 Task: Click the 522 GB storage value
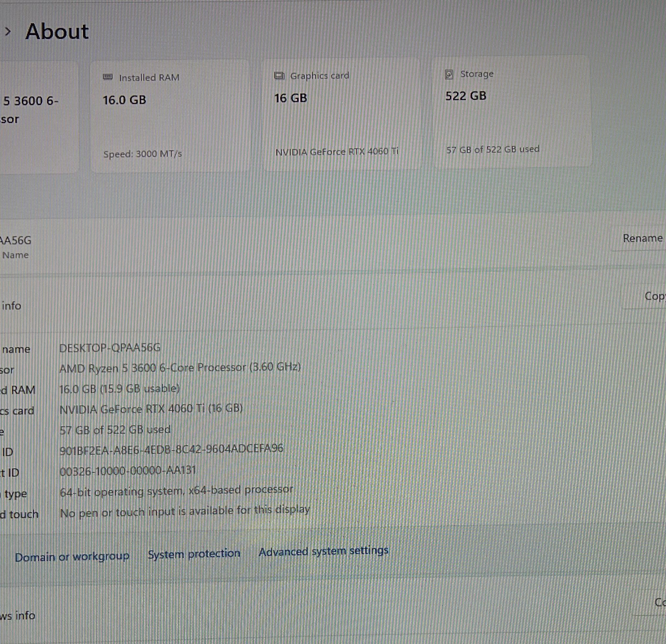466,96
